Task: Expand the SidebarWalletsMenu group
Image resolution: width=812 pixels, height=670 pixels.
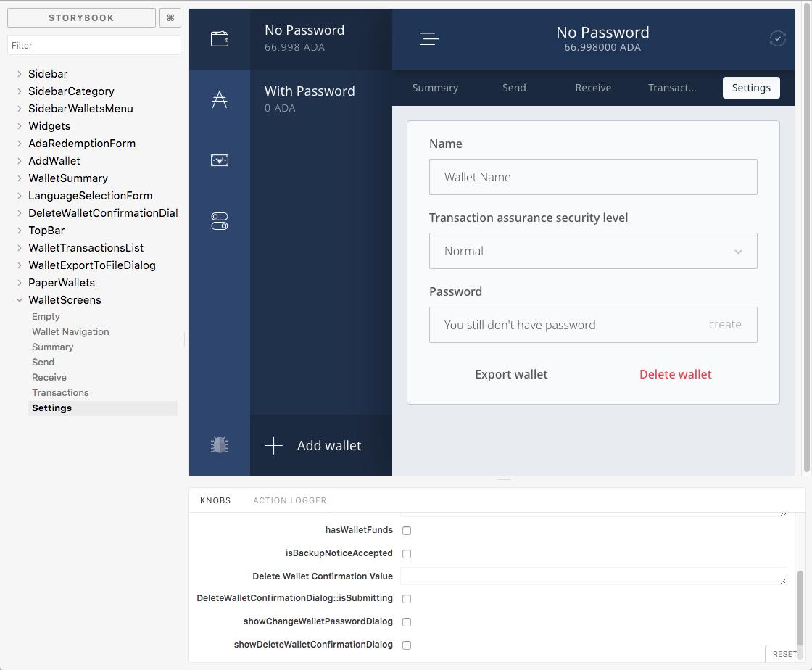Action: click(x=80, y=109)
